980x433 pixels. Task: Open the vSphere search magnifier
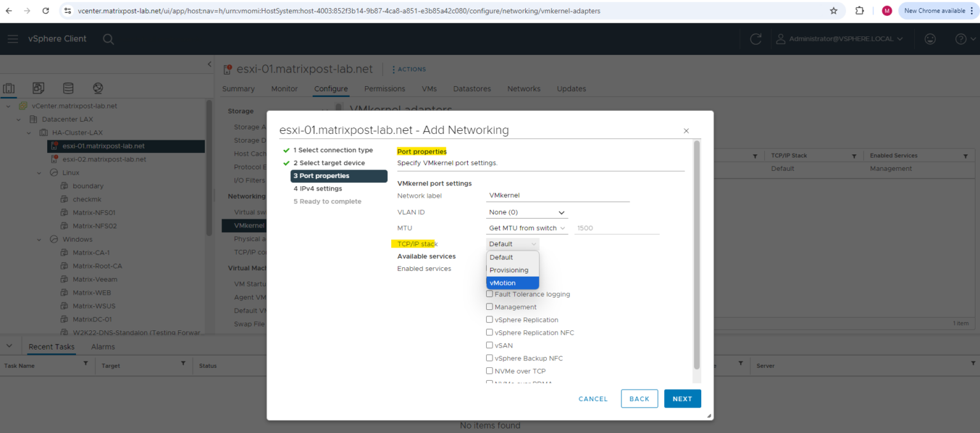click(x=108, y=39)
